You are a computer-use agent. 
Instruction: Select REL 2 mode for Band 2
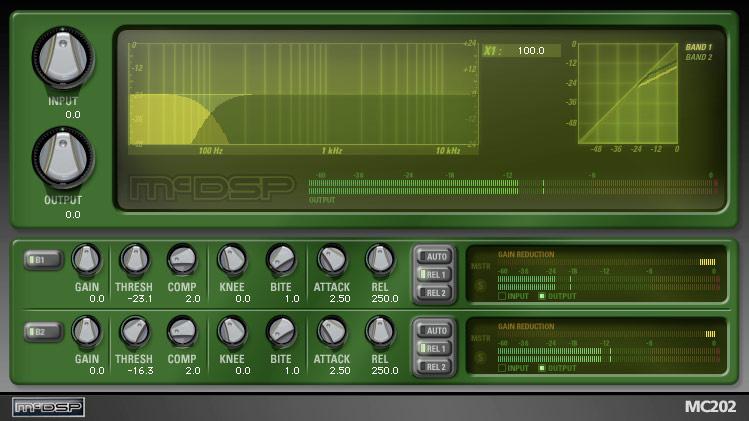tap(434, 367)
